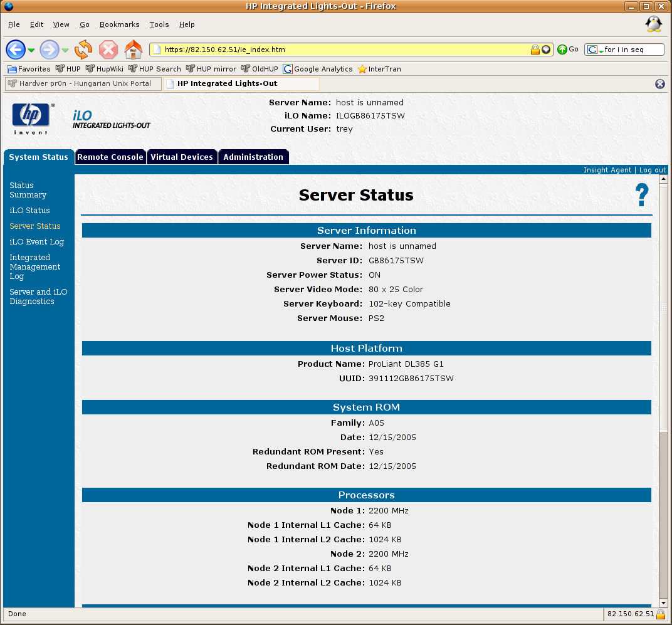Viewport: 672px width, 625px height.
Task: Open the Google Analytics bookmark
Action: pyautogui.click(x=318, y=69)
